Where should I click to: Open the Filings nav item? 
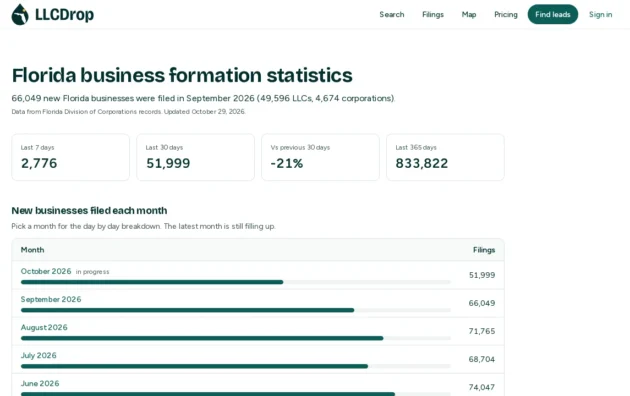433,14
